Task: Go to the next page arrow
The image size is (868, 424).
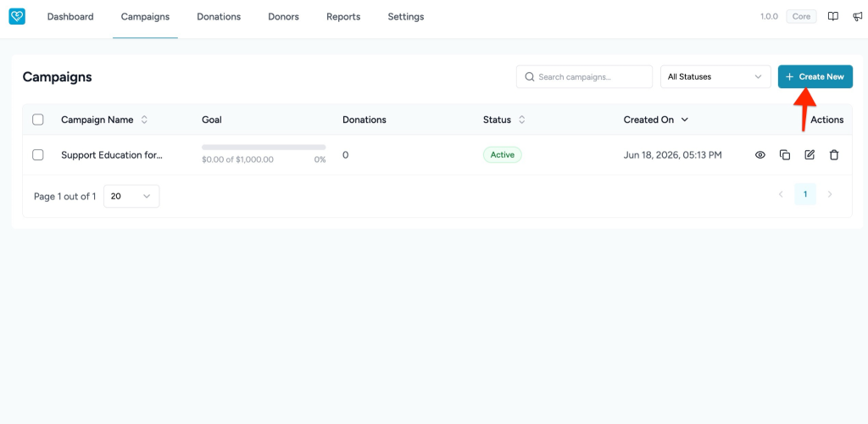Action: [x=830, y=194]
